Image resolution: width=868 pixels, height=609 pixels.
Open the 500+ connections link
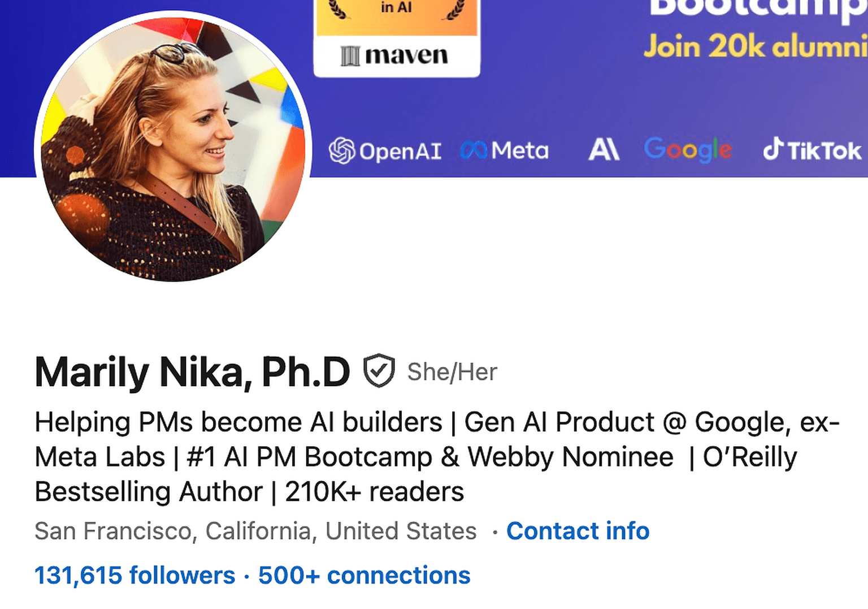[364, 575]
